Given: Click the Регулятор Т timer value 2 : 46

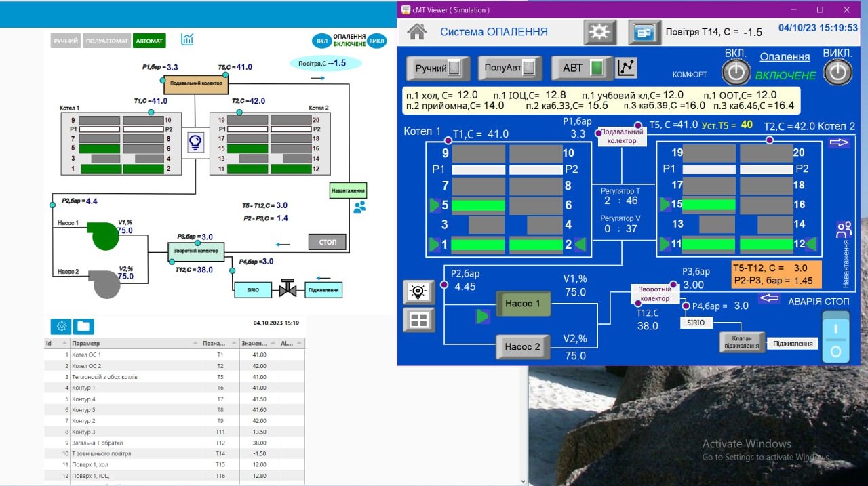Looking at the screenshot, I should point(621,201).
